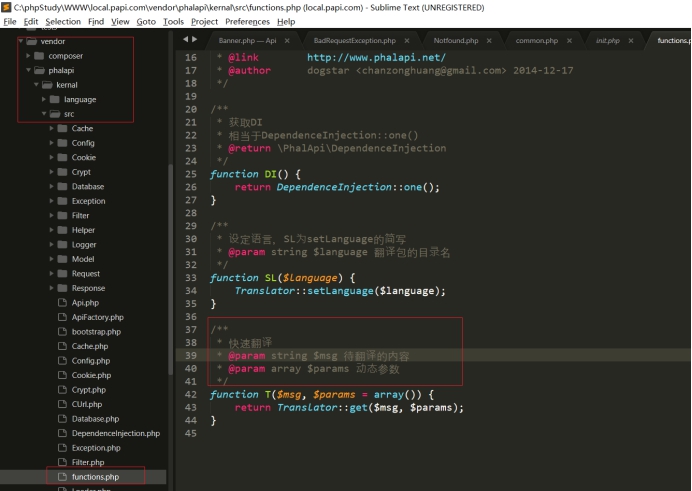This screenshot has width=692, height=491.
Task: Open the Edit menu
Action: [30, 22]
